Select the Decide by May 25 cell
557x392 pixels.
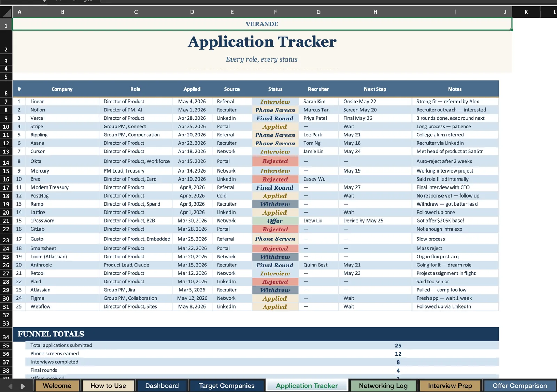375,221
